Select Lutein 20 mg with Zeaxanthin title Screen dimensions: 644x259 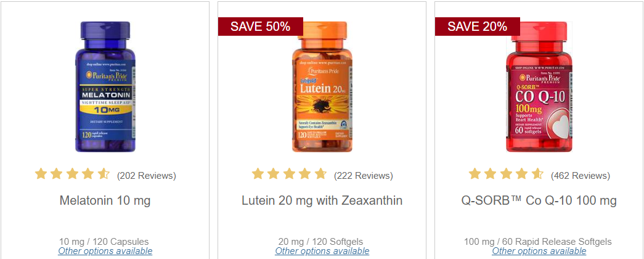(322, 200)
